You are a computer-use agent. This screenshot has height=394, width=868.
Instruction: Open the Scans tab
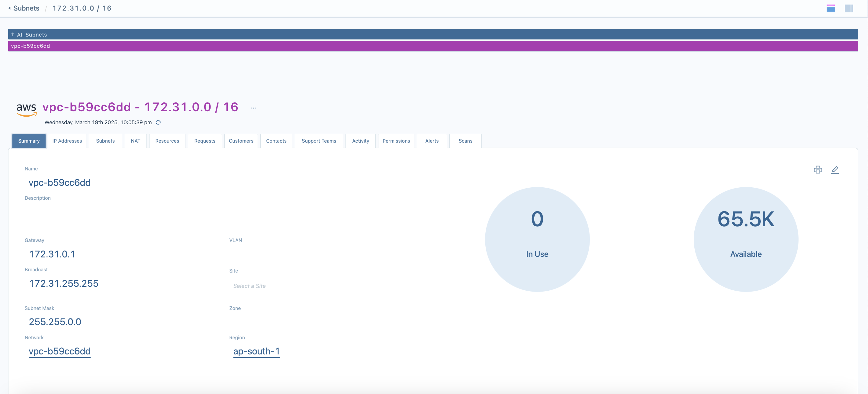click(x=465, y=141)
